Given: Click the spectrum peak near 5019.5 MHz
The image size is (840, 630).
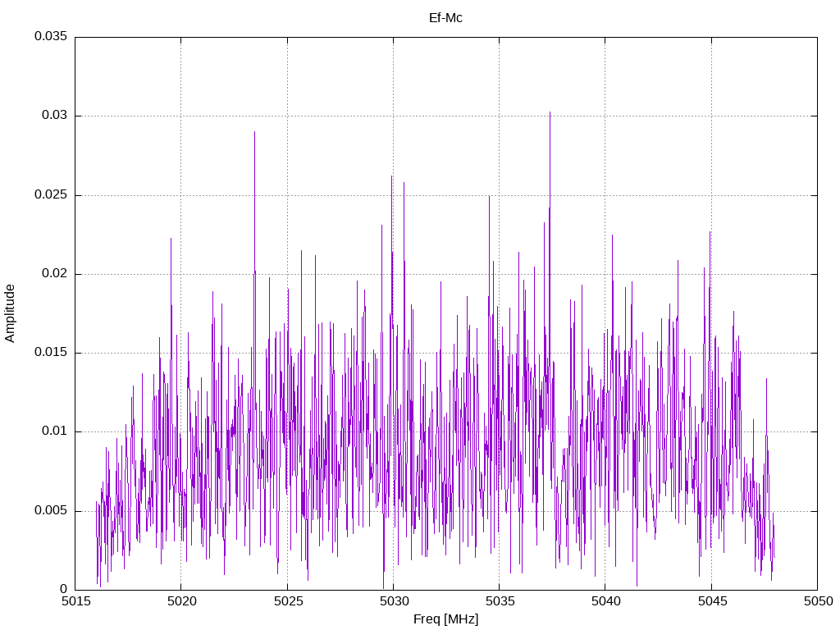Looking at the screenshot, I should 171,239.
